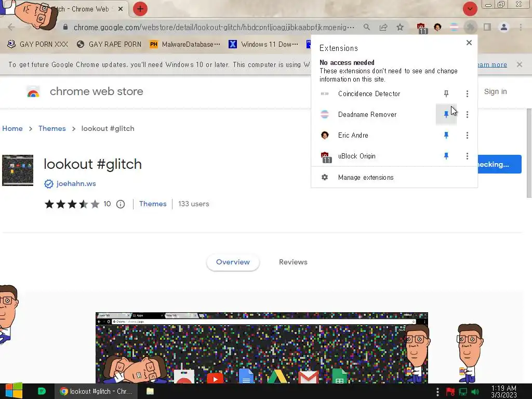The width and height of the screenshot is (532, 399).
Task: Click the zoom magnifier icon in address bar
Action: 367,27
